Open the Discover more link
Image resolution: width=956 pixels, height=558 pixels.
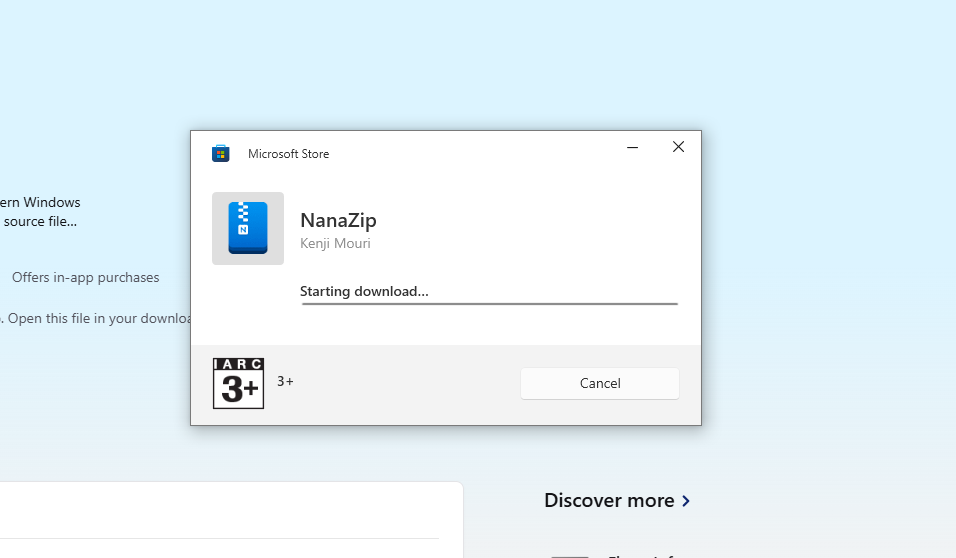[x=617, y=500]
